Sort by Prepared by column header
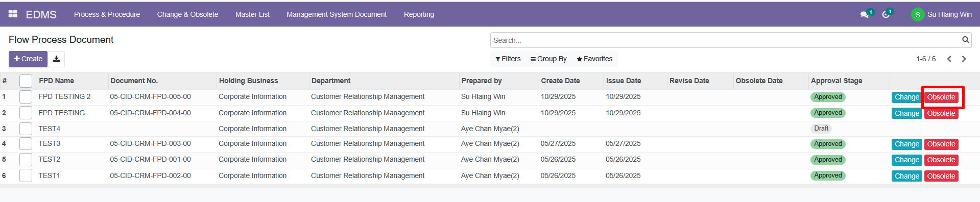Screen dimensions: 980x202 [482, 81]
